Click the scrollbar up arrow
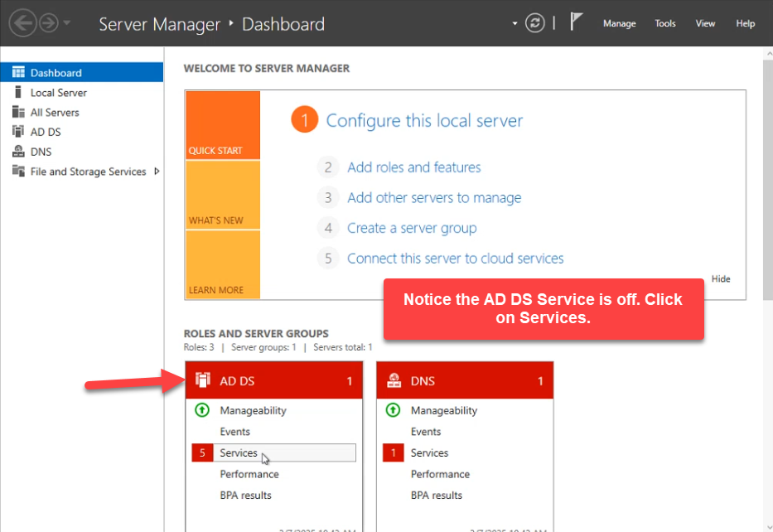This screenshot has height=532, width=773. point(768,53)
